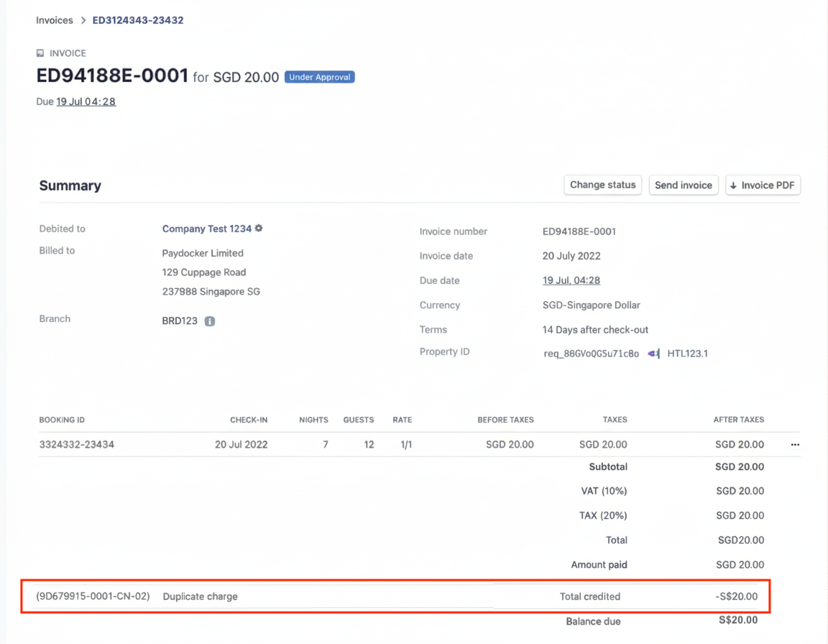Viewport: 828px width, 644px height.
Task: Open the Change status button
Action: (x=602, y=185)
